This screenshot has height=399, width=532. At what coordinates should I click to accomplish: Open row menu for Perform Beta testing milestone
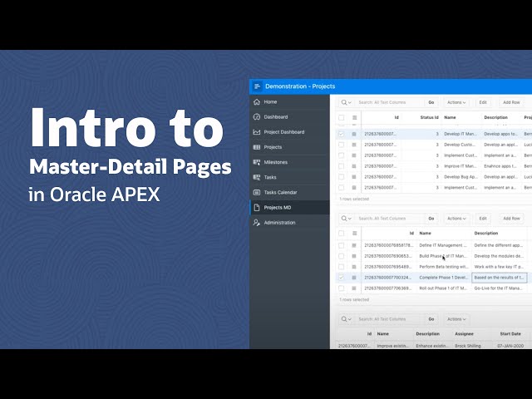[354, 267]
